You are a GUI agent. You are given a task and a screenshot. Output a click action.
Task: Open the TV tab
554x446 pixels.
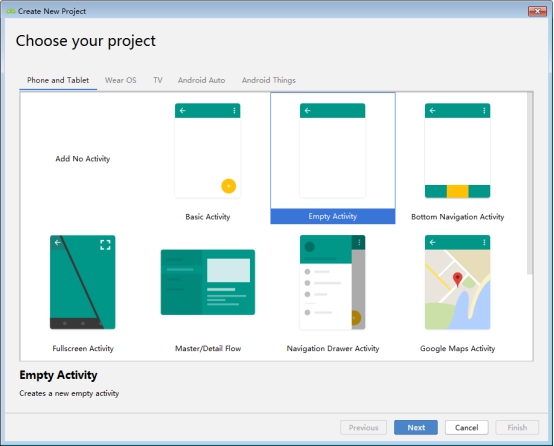tap(158, 80)
